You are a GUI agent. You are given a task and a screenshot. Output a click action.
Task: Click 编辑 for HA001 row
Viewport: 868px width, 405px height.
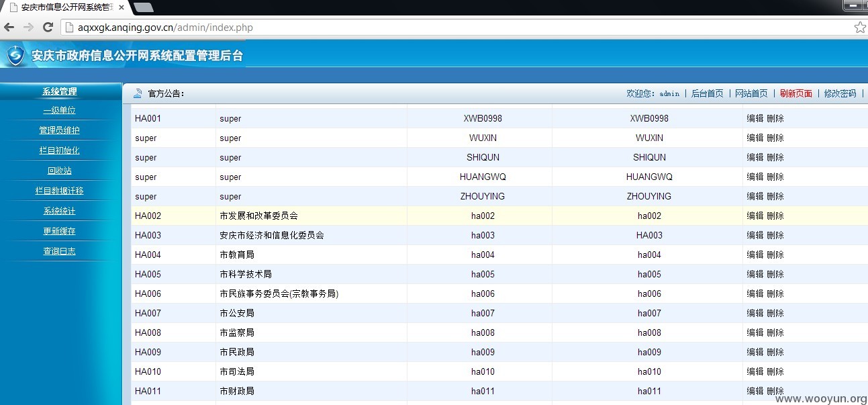(755, 118)
